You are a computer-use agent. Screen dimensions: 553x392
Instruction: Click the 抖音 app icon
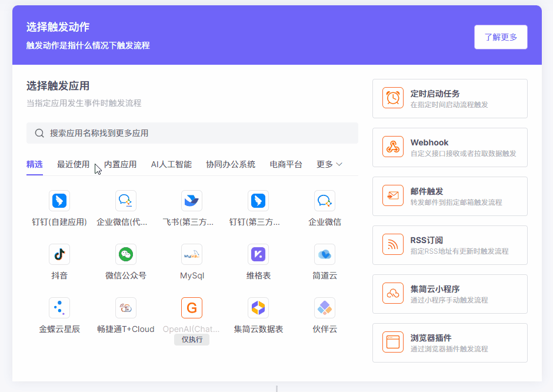pyautogui.click(x=59, y=254)
